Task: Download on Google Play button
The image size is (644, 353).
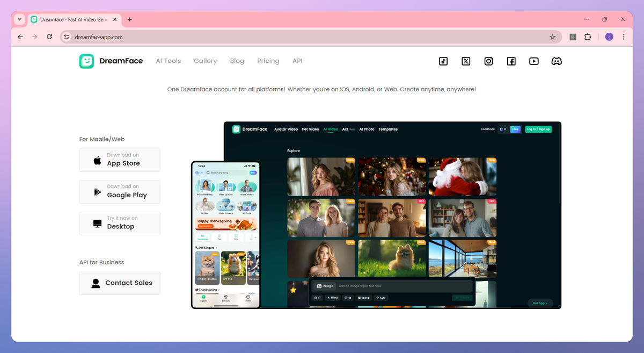Action: (120, 191)
